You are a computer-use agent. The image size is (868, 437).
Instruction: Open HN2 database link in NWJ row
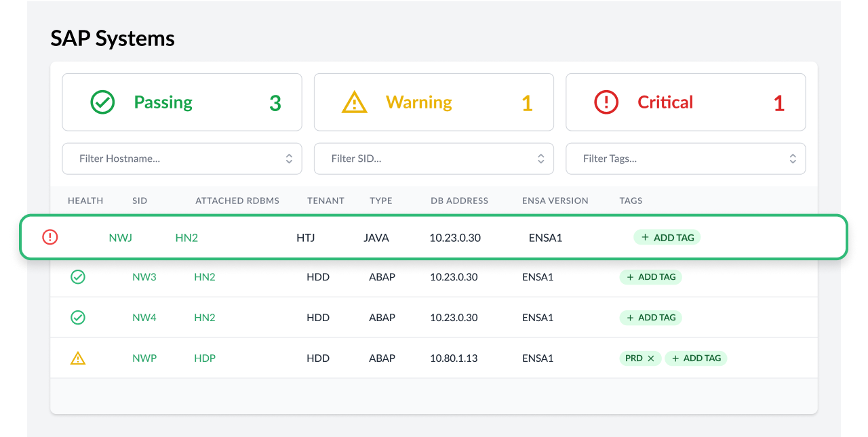(186, 238)
